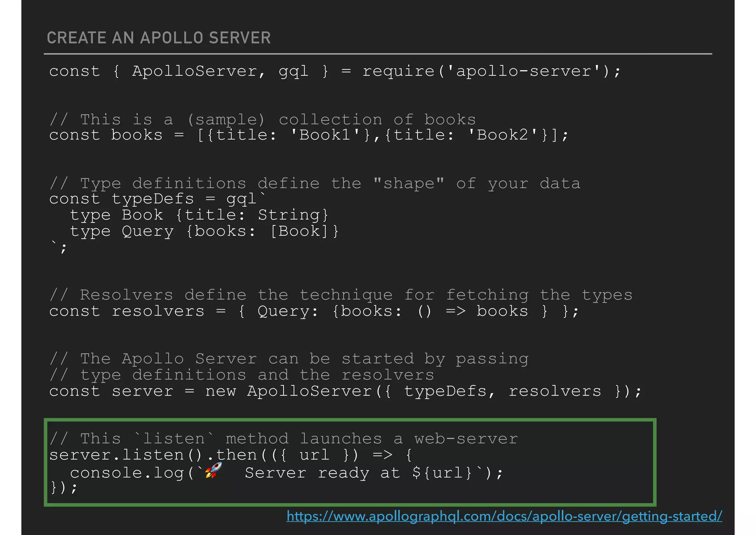Click the comment about Resolvers fetching types
756x535 pixels.
click(341, 295)
